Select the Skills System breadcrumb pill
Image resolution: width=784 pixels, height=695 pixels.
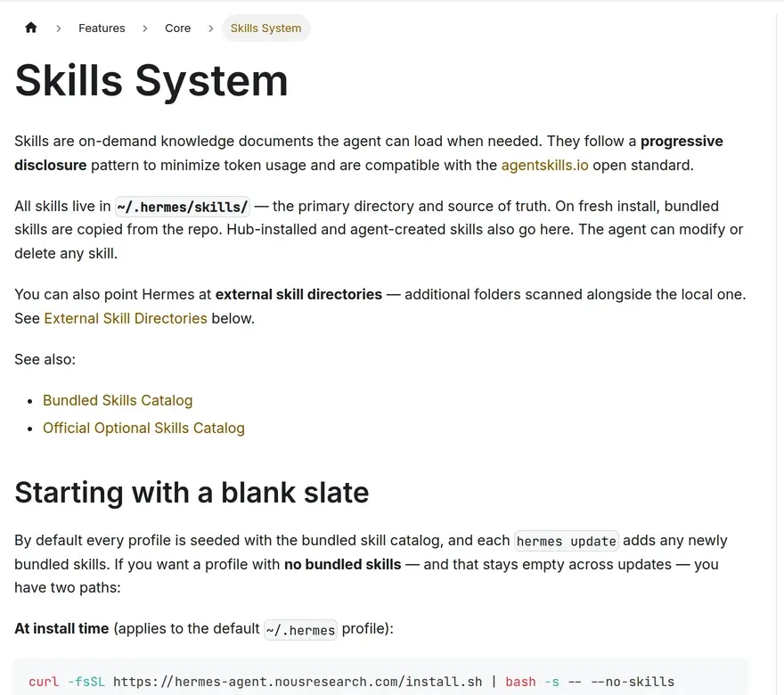266,28
